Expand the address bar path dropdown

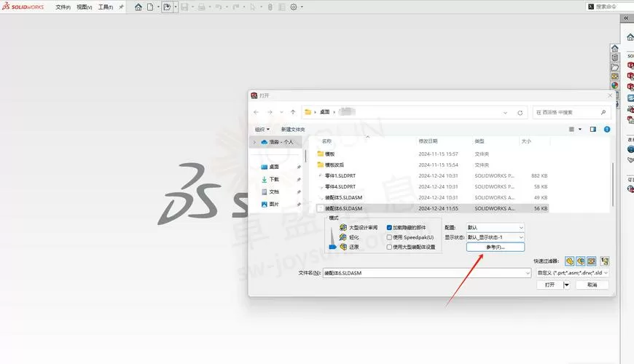point(506,113)
